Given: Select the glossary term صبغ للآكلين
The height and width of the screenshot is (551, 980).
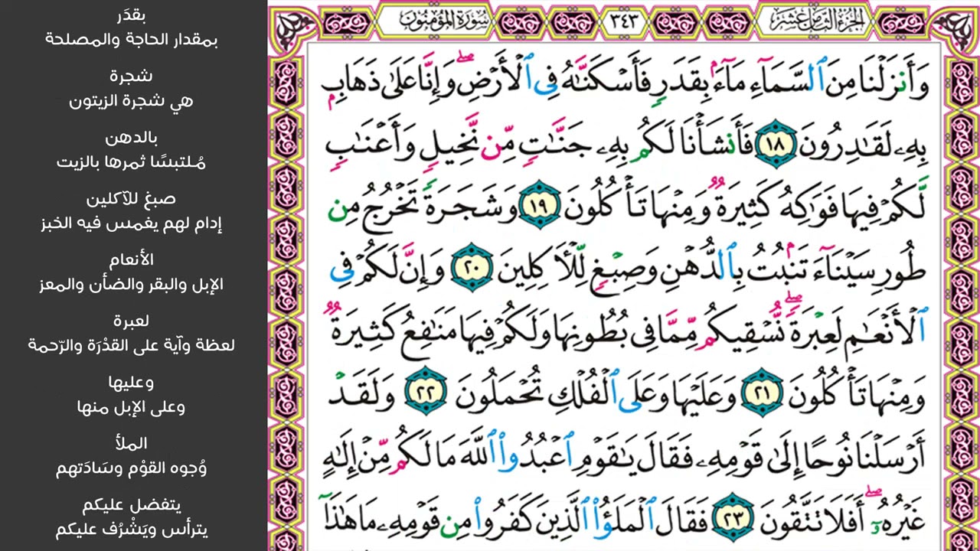Looking at the screenshot, I should pyautogui.click(x=132, y=199).
